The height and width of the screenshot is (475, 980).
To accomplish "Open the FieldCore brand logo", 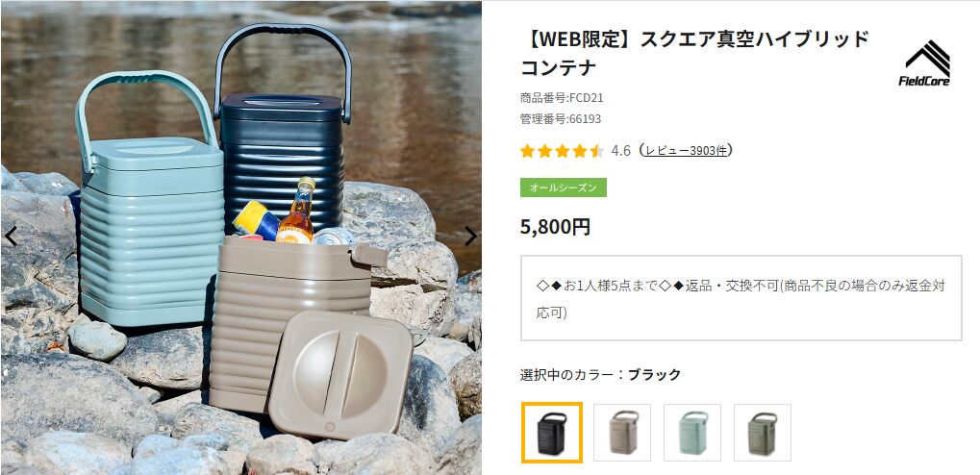I will (924, 63).
